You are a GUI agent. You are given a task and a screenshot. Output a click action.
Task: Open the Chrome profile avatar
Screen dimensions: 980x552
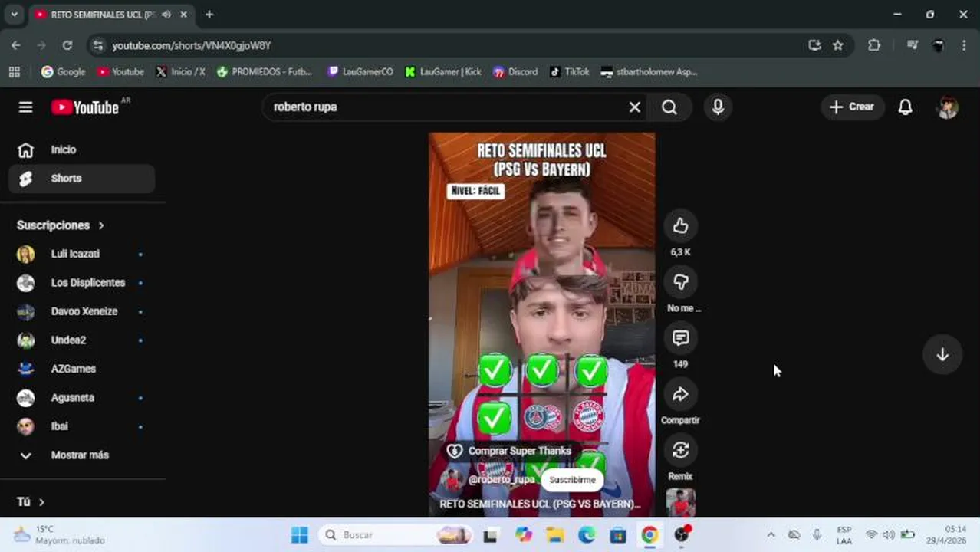[x=938, y=45]
